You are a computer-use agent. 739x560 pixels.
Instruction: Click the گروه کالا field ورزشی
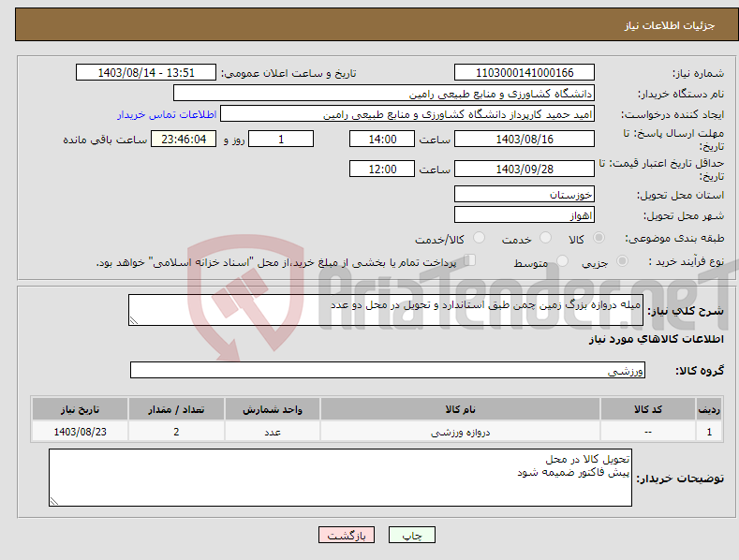[x=388, y=370]
